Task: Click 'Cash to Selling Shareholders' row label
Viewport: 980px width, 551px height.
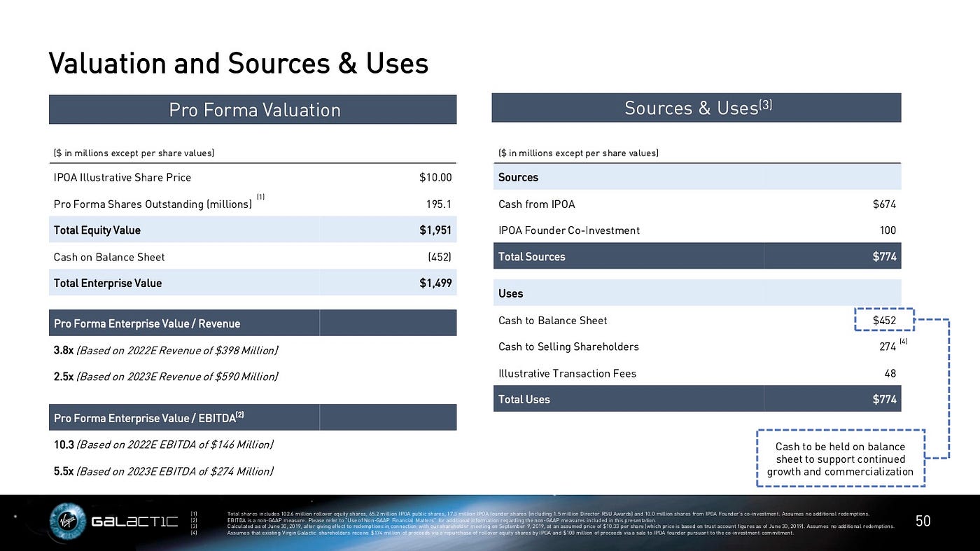Action: pyautogui.click(x=568, y=347)
